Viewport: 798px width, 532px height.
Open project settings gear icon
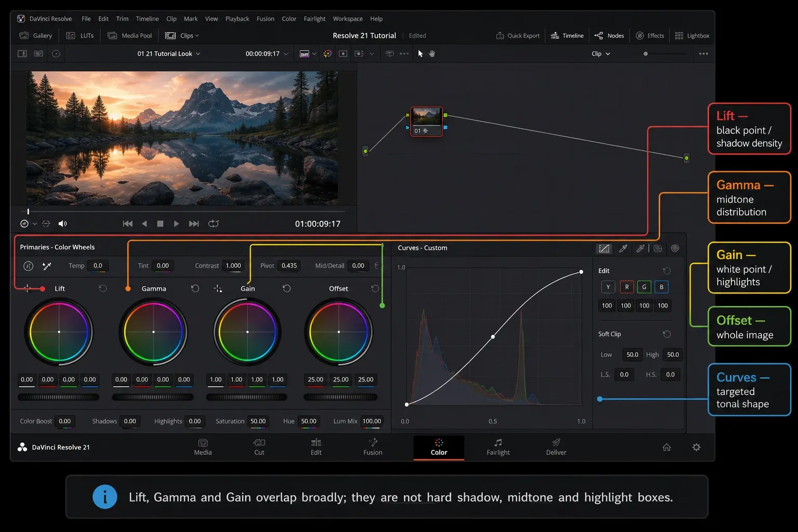(x=697, y=447)
